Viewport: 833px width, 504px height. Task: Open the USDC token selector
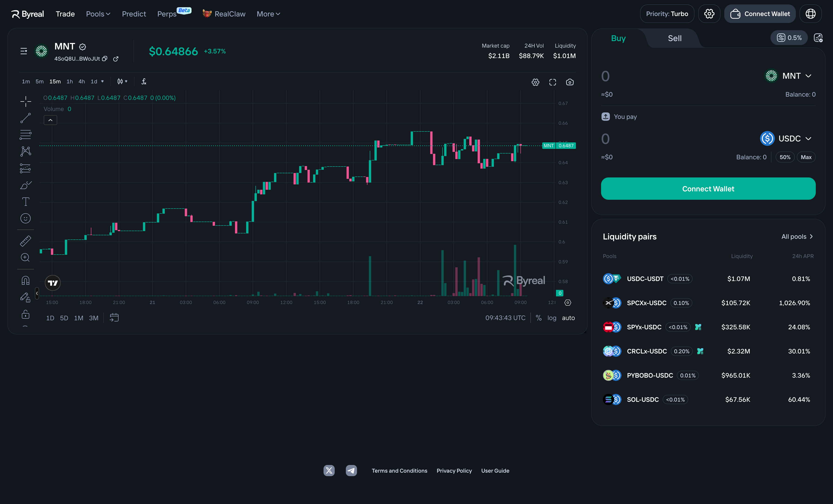pos(786,138)
